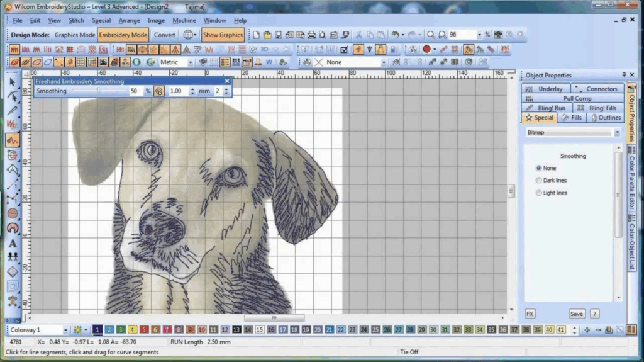Click the zoom field showing 96
Image resolution: width=644 pixels, height=362 pixels.
tap(462, 35)
